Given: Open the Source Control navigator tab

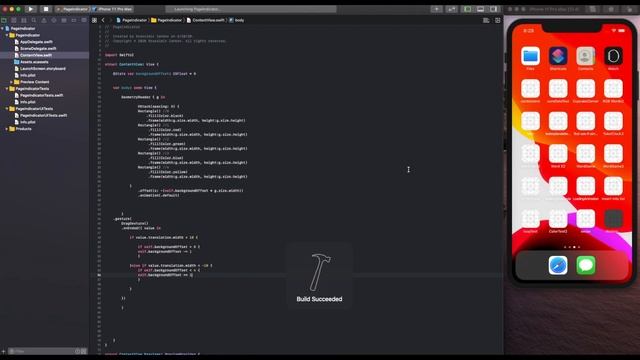Looking at the screenshot, I should [14, 20].
